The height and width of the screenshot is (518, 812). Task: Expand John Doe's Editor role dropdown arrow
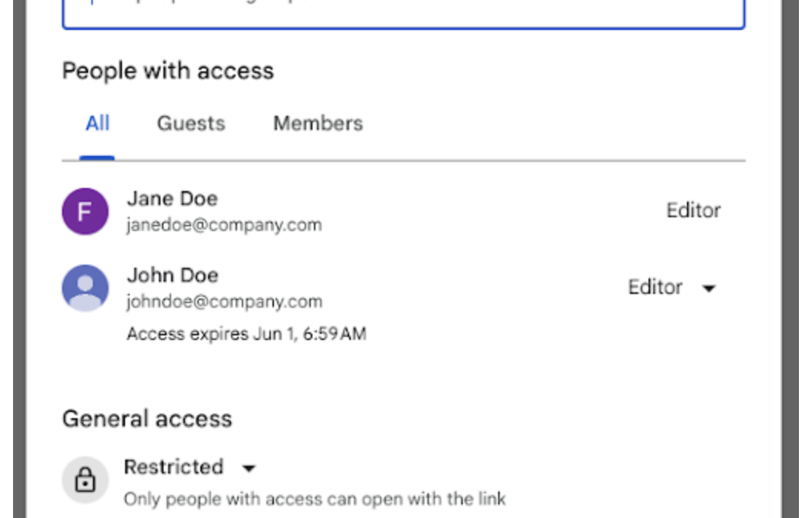click(x=709, y=288)
